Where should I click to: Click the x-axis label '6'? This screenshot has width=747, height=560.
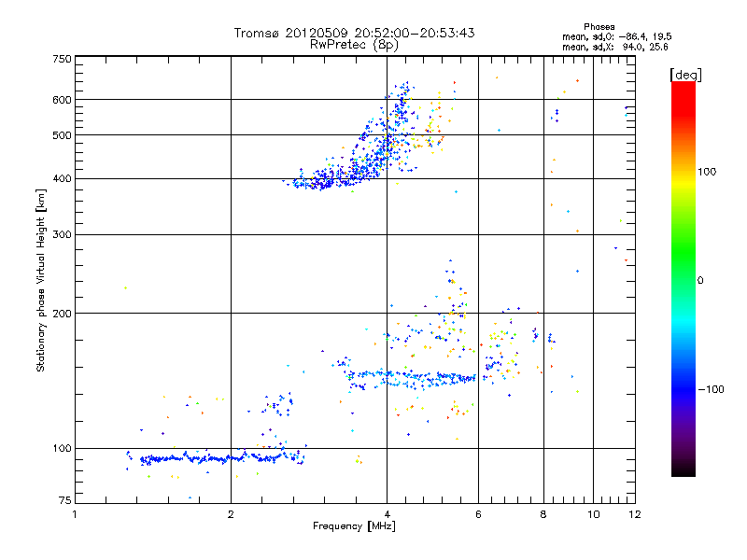[478, 514]
